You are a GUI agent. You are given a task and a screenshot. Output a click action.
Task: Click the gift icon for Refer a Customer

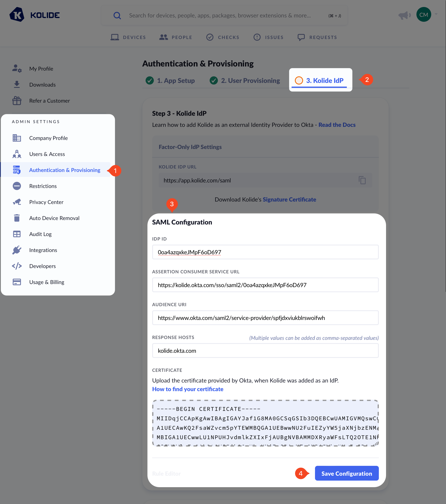(x=17, y=101)
